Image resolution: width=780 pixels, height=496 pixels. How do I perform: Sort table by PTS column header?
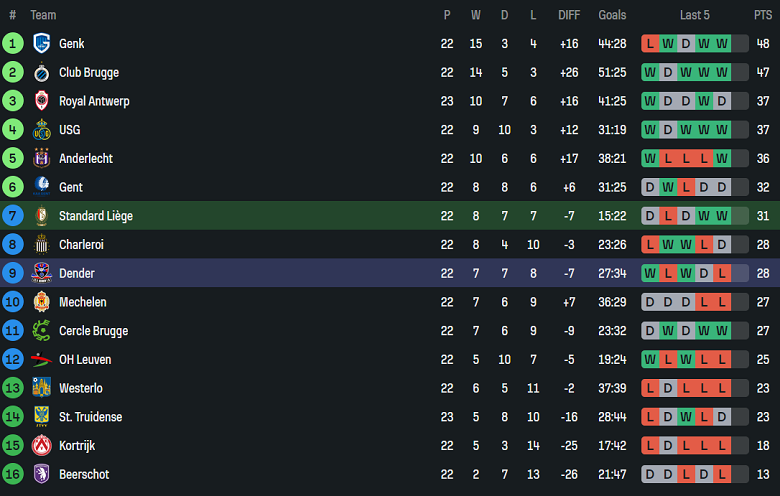762,15
